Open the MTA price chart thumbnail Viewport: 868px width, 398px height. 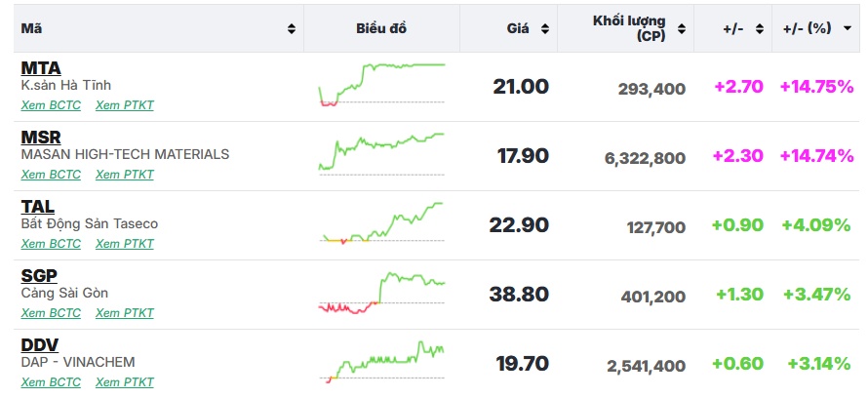[381, 85]
